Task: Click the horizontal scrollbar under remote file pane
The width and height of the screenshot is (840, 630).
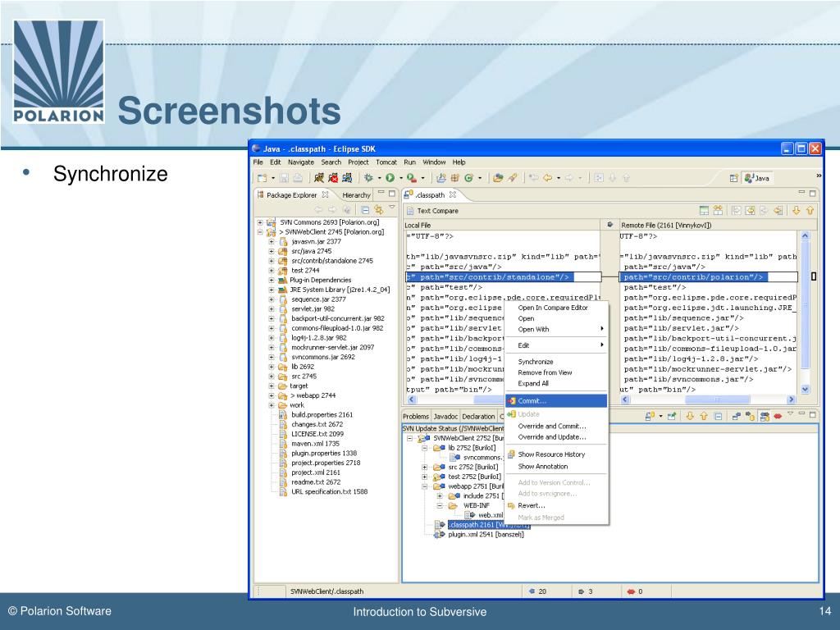Action: (708, 399)
